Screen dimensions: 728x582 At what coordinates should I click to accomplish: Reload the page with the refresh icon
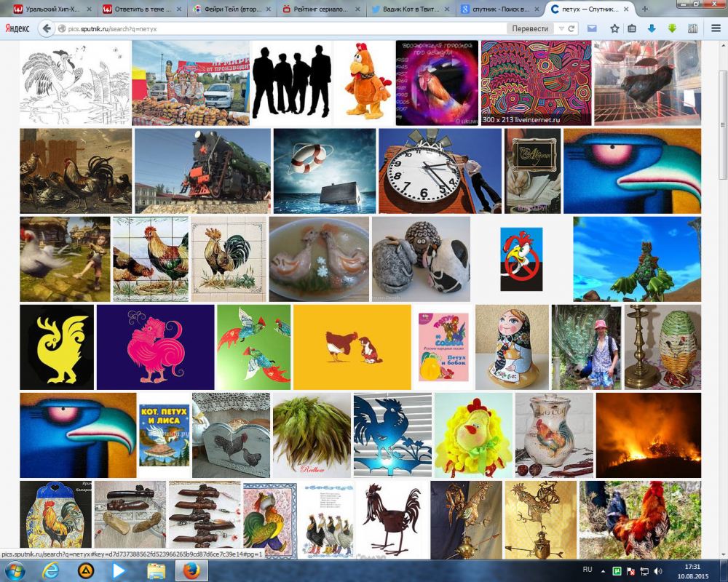point(571,28)
